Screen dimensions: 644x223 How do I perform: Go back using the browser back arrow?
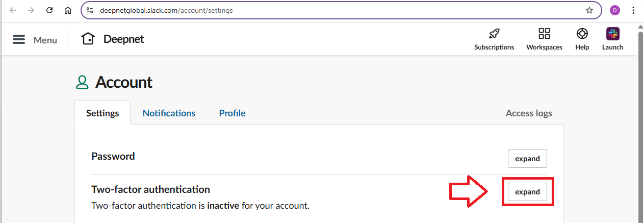[13, 10]
